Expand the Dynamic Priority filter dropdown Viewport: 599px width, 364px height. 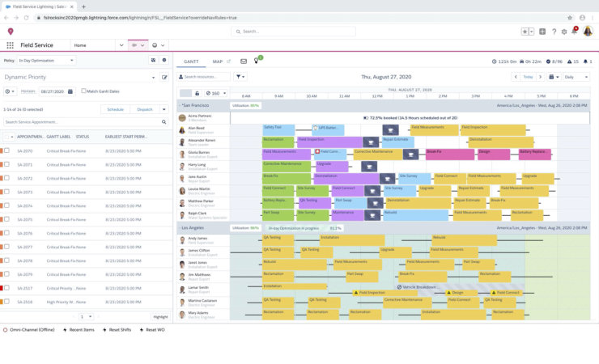(153, 78)
